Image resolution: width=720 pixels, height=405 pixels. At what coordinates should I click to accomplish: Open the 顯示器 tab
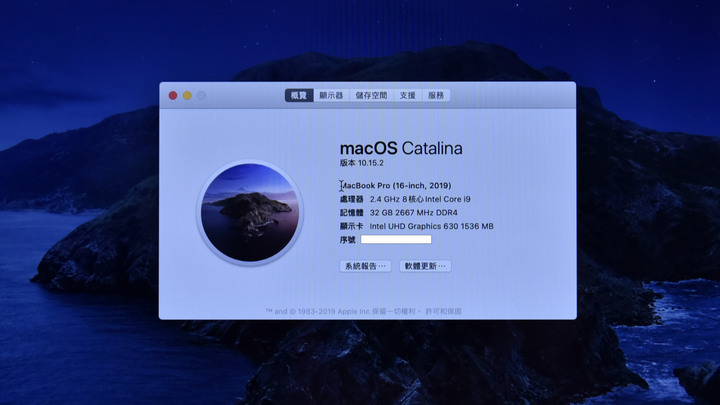pos(331,96)
